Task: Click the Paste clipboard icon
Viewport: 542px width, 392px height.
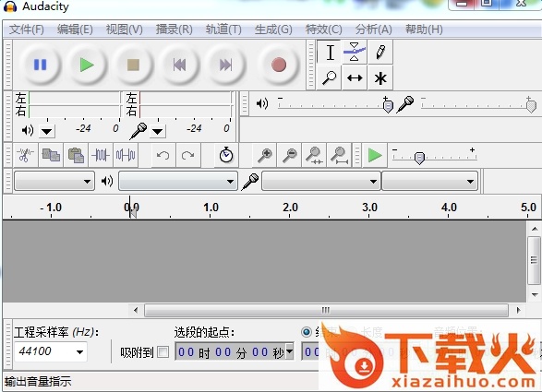Action: pos(76,155)
